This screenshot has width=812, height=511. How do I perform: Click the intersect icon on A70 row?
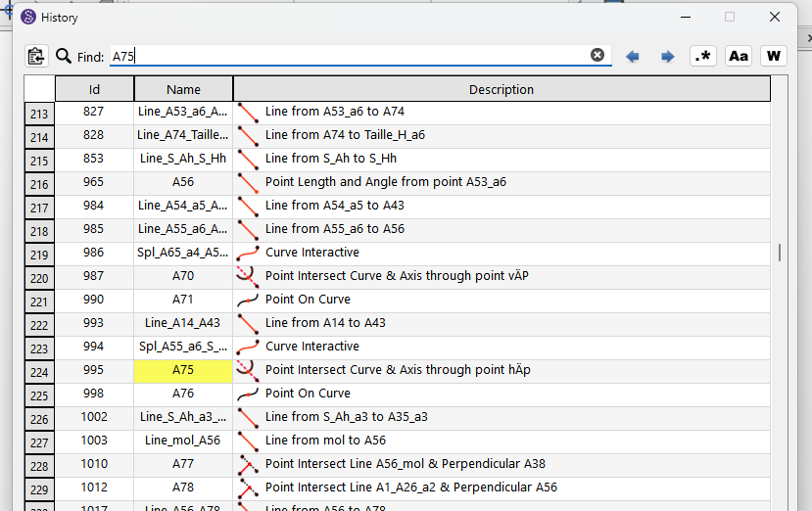click(x=248, y=276)
